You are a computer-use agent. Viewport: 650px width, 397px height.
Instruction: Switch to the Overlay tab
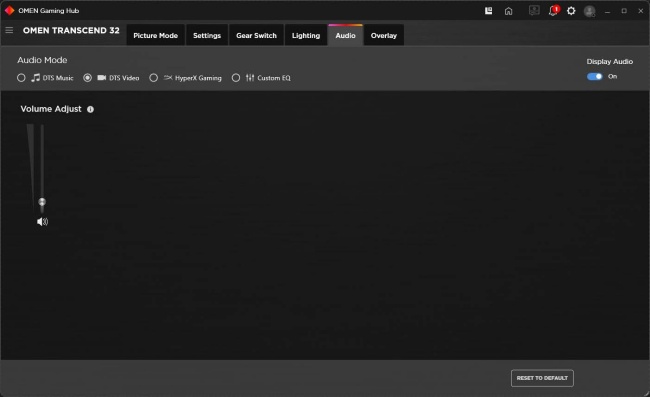pos(384,36)
